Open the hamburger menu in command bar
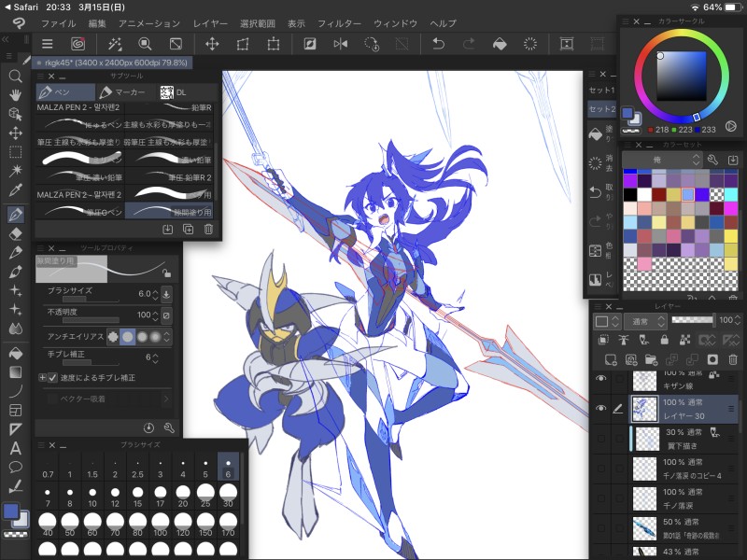The height and width of the screenshot is (560, 747). 48,44
